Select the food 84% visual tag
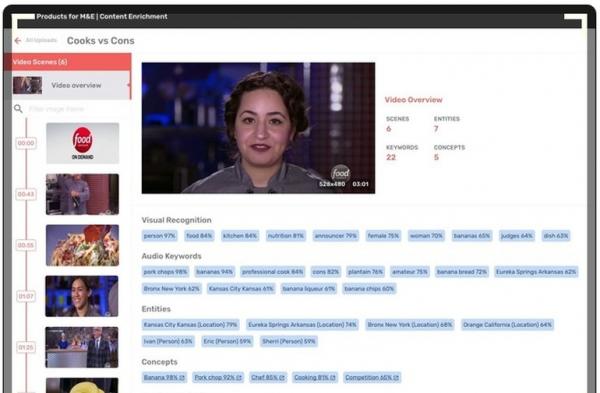 pos(199,236)
